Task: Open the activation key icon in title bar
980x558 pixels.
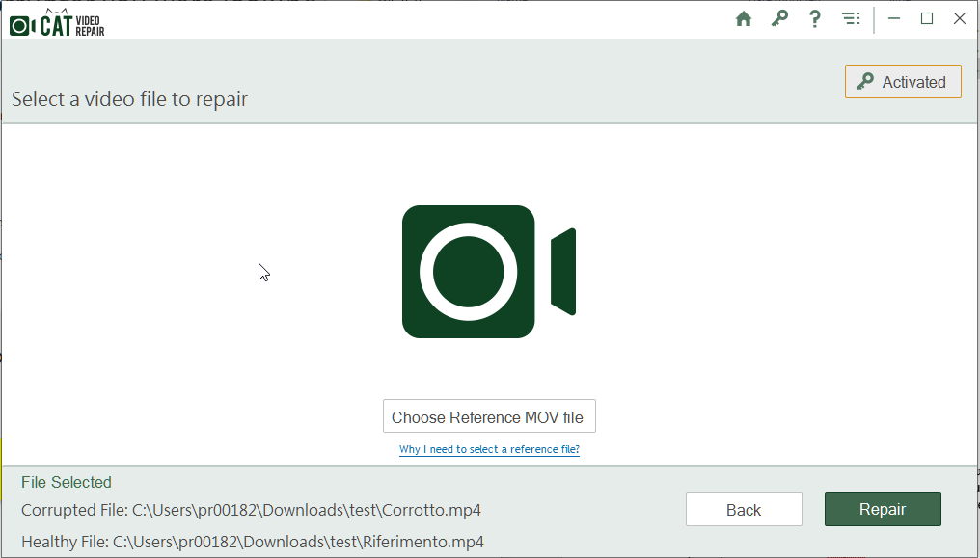Action: click(779, 19)
